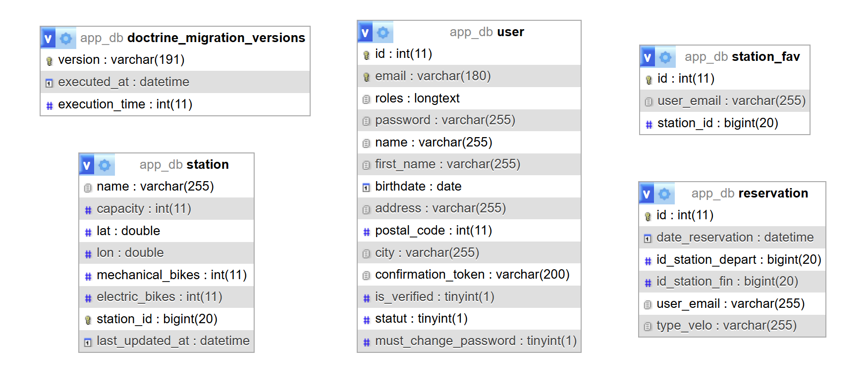The width and height of the screenshot is (868, 391).
Task: Select user_email column in station_fav table
Action: [731, 101]
